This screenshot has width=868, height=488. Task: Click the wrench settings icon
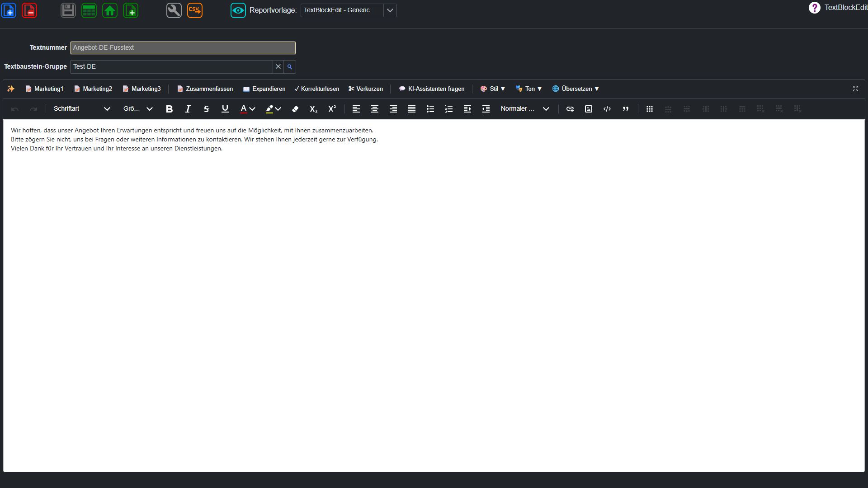tap(174, 10)
